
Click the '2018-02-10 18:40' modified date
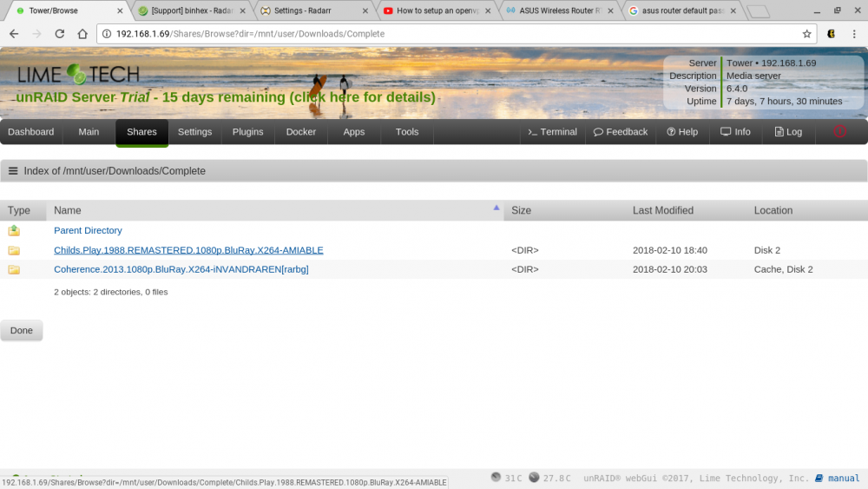[670, 250]
